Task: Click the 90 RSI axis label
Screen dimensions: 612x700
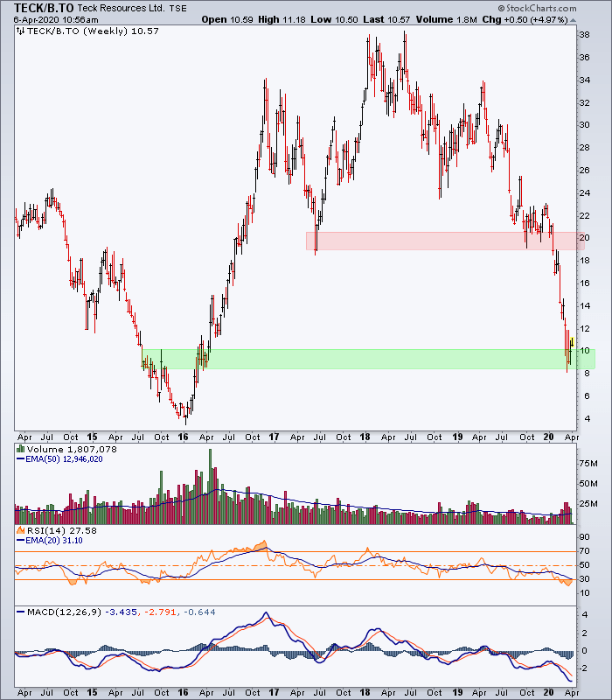Action: 584,537
